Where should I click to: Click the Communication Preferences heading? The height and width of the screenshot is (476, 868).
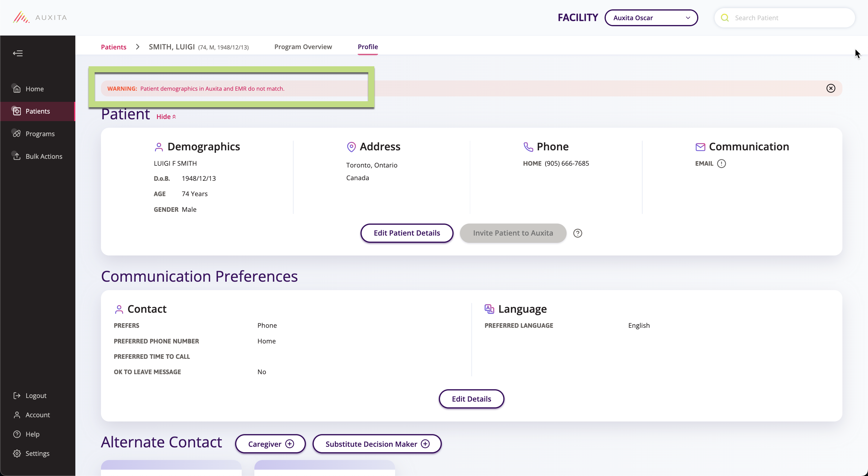coord(199,276)
